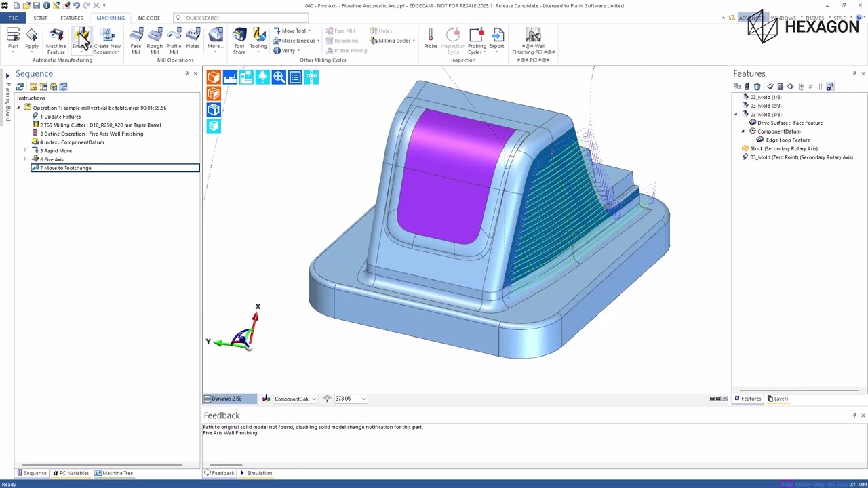Image resolution: width=868 pixels, height=488 pixels.
Task: Click the Plan tool in Automatic Manufacturing
Action: 13,39
